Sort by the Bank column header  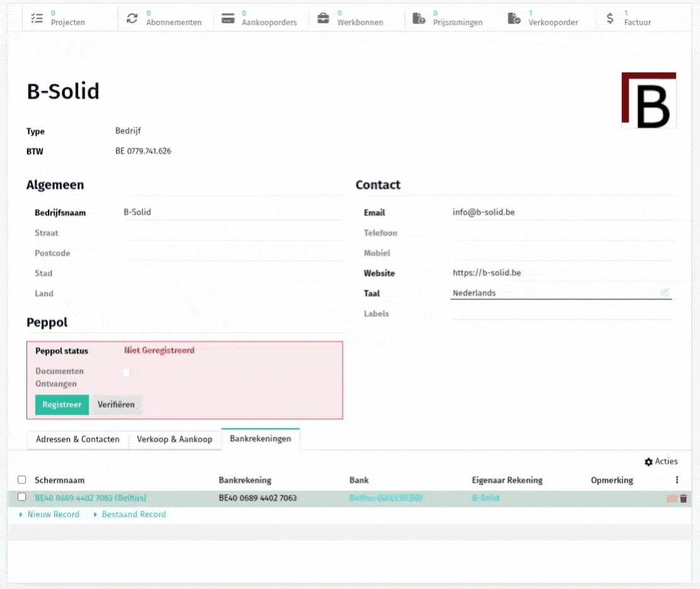coord(359,480)
